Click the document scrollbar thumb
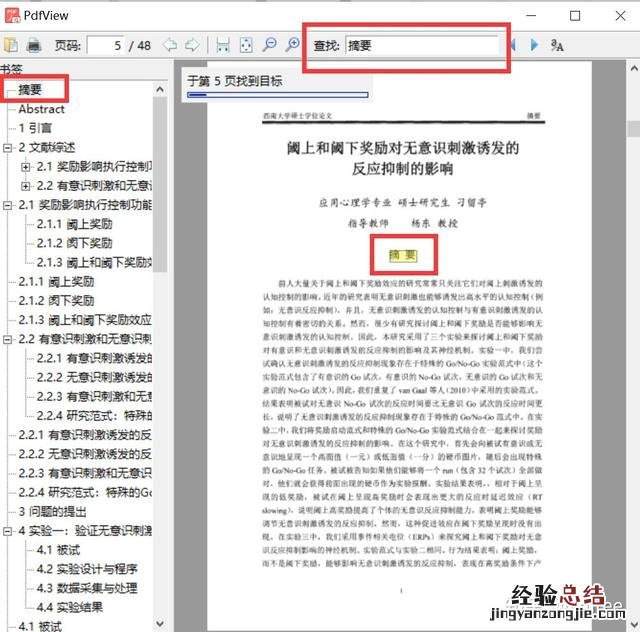The width and height of the screenshot is (640, 632). pos(634,129)
